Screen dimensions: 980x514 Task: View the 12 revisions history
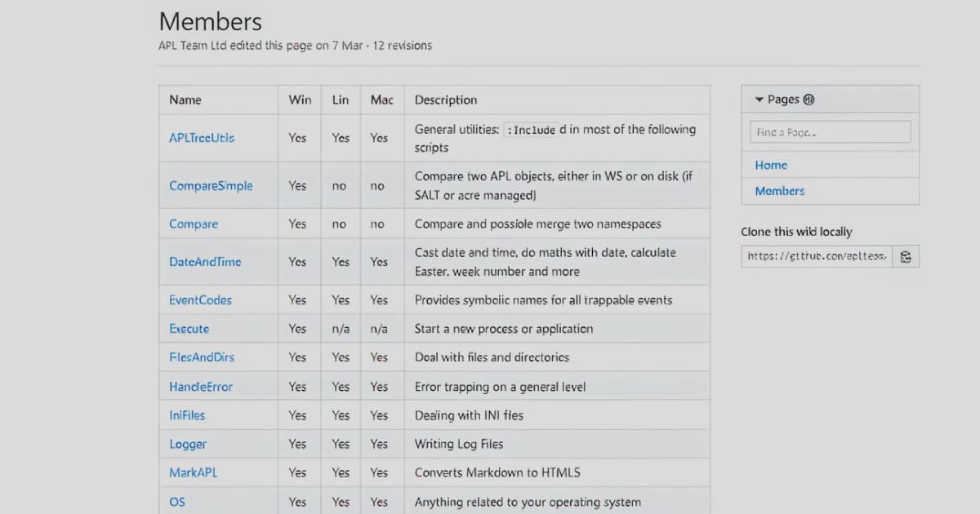402,46
